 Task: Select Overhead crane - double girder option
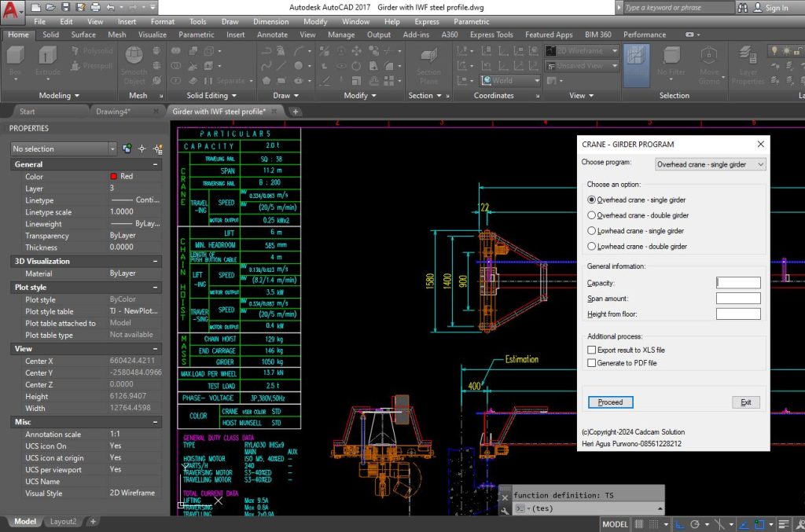point(592,215)
